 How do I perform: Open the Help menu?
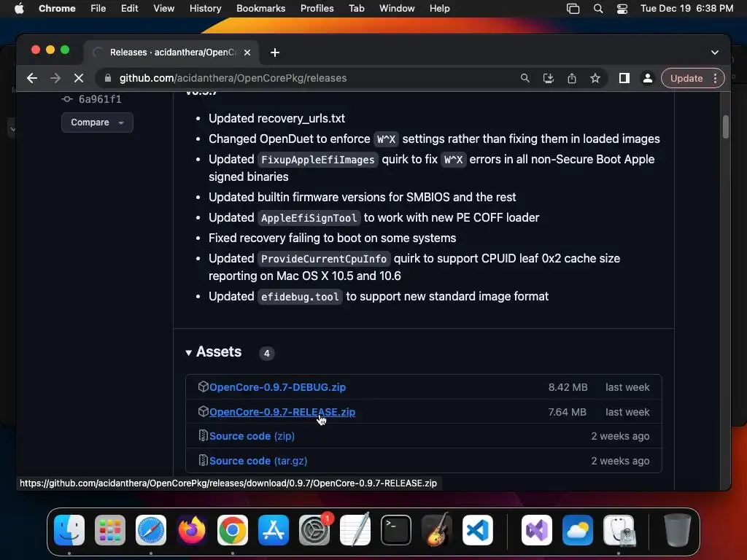pos(439,9)
